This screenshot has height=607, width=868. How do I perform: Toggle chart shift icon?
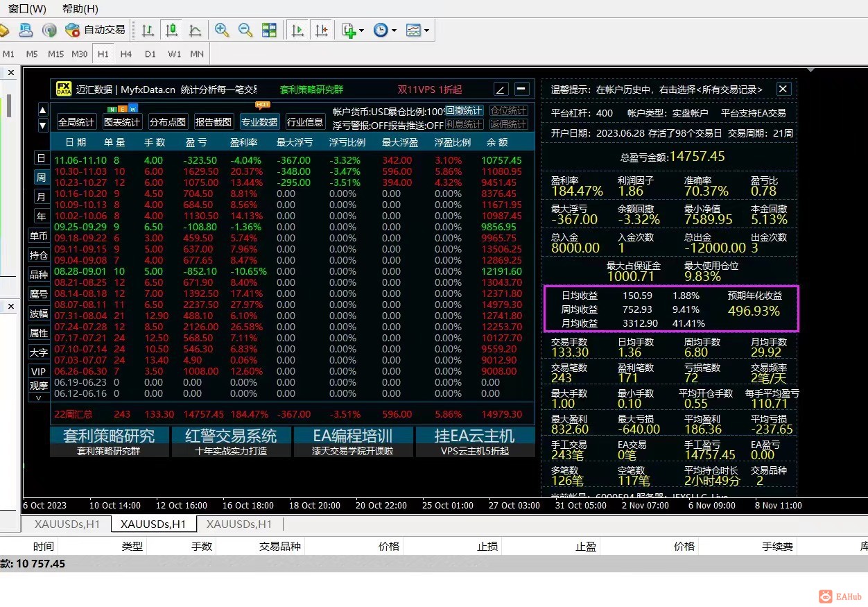(322, 30)
